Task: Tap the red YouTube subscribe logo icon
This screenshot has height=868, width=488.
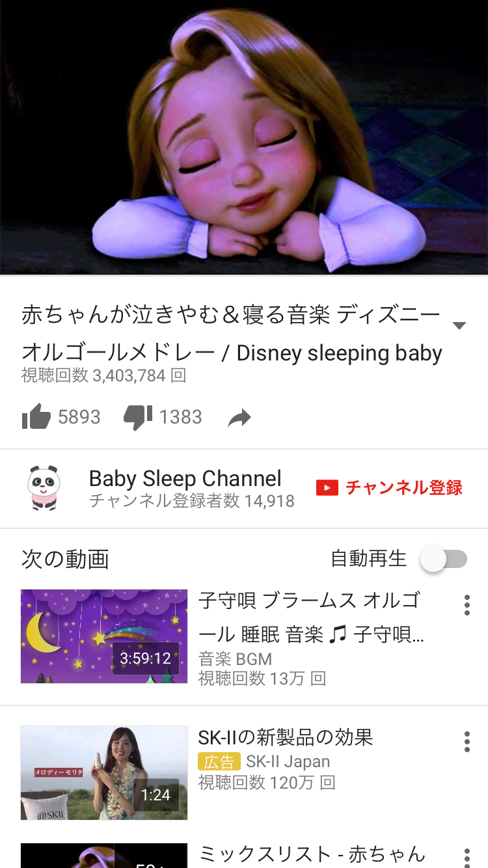Action: coord(327,488)
